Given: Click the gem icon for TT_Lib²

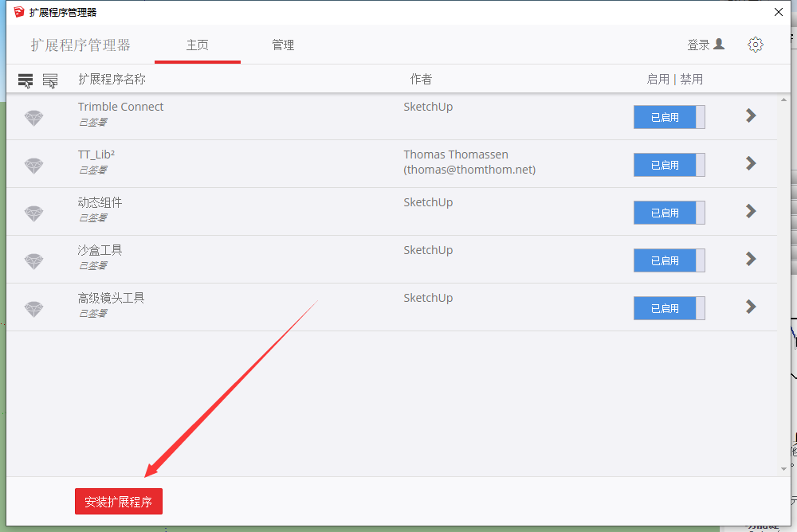Looking at the screenshot, I should (34, 166).
